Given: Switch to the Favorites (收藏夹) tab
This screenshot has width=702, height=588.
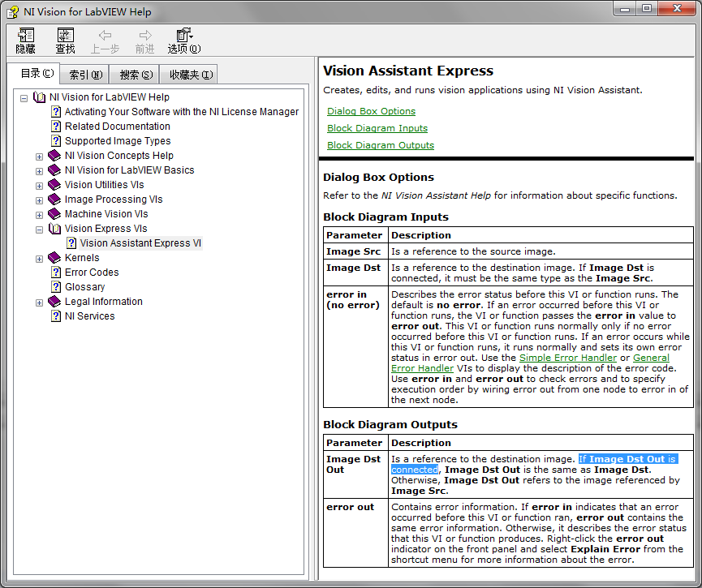Looking at the screenshot, I should 190,75.
